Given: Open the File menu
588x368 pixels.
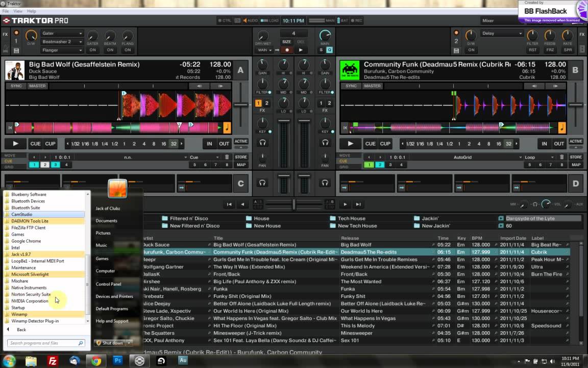Looking at the screenshot, I should click(x=6, y=11).
